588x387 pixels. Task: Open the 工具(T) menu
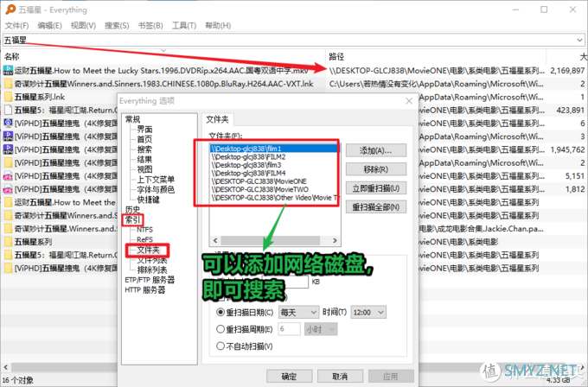pos(183,25)
